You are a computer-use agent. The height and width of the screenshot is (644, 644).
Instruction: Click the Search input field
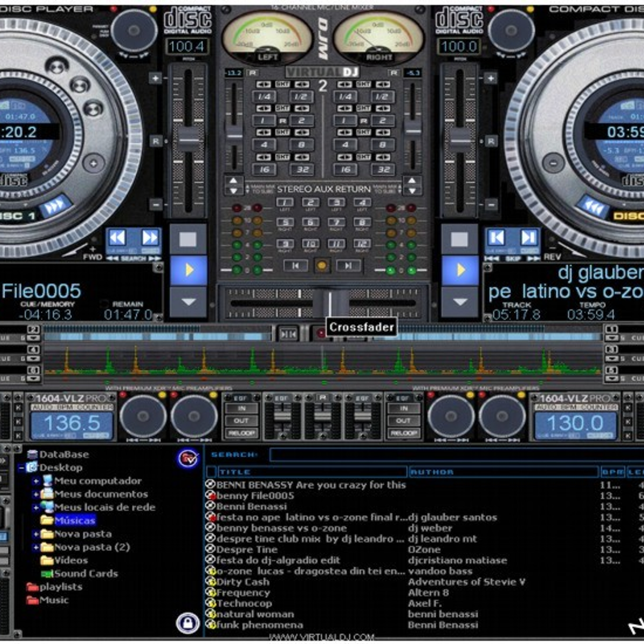click(456, 455)
